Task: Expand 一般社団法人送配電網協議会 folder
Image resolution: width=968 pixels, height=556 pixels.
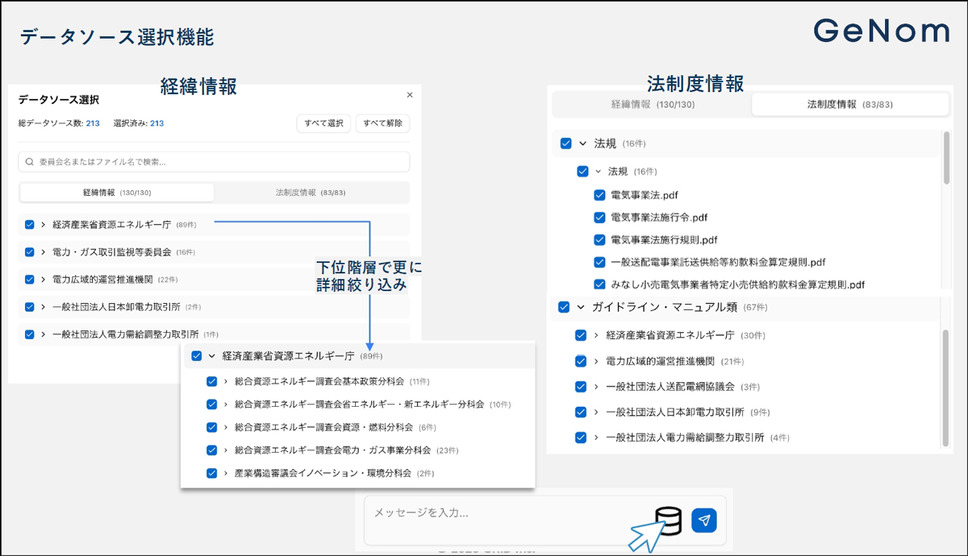Action: point(596,386)
